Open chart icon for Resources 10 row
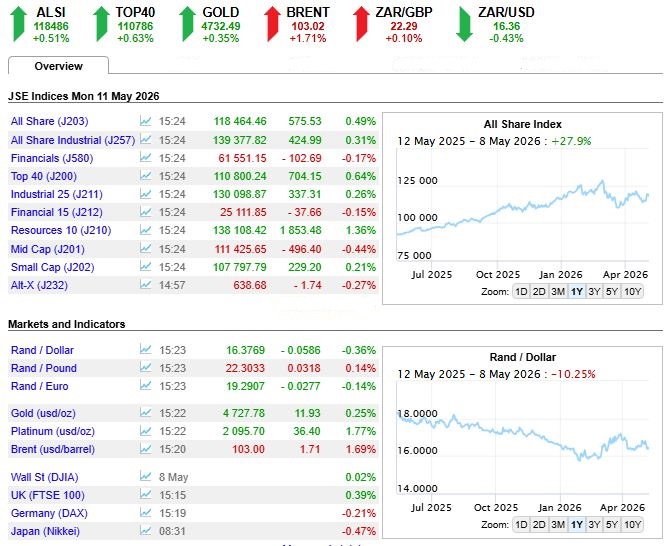 [146, 230]
